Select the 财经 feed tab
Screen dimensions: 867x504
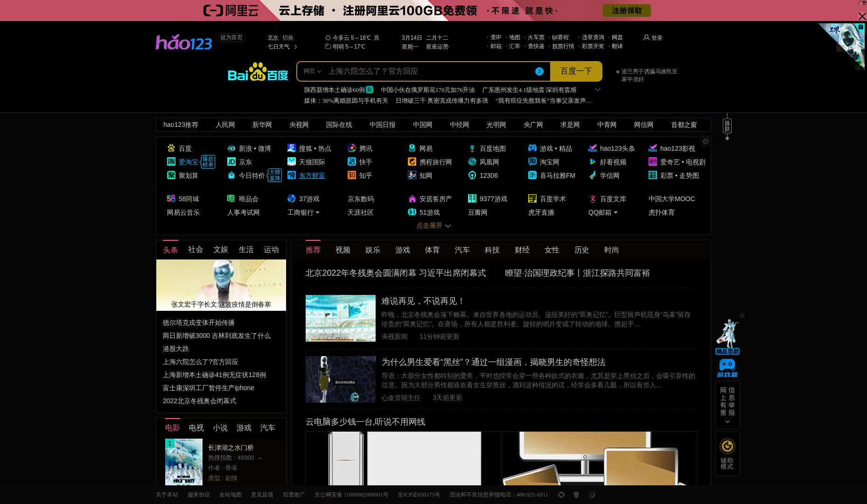[x=522, y=250]
